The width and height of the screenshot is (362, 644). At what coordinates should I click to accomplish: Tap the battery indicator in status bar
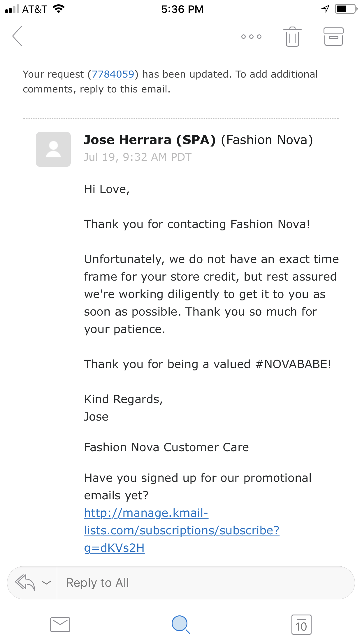346,9
